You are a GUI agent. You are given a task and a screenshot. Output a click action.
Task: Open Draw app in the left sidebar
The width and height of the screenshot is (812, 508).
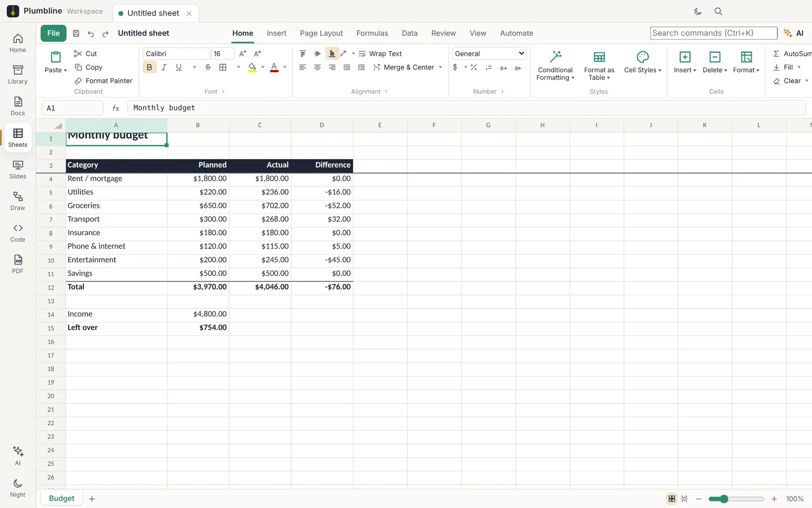pyautogui.click(x=18, y=201)
